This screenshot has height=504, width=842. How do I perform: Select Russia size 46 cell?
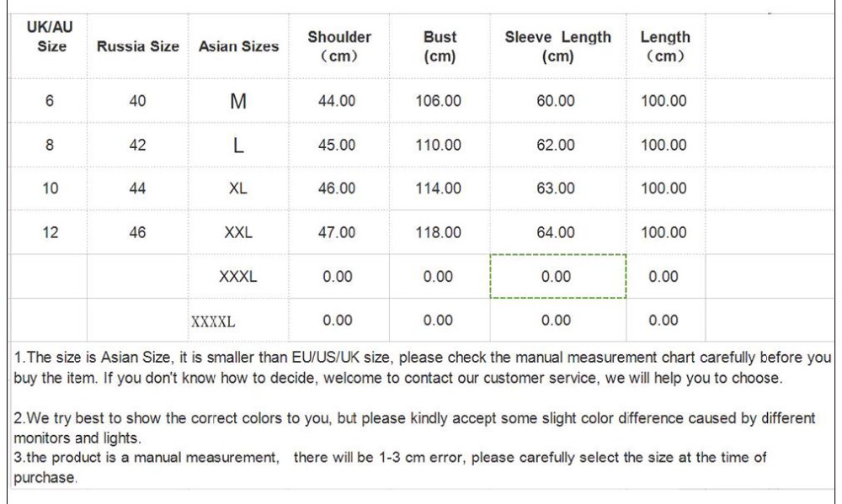coord(138,233)
